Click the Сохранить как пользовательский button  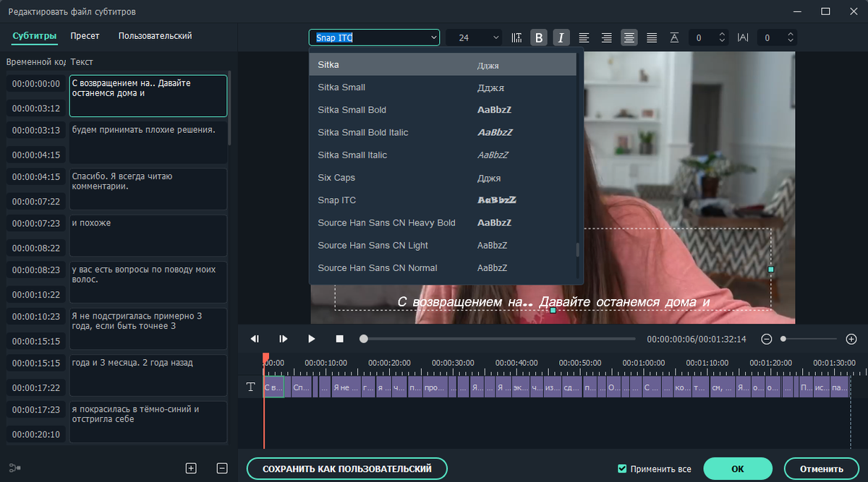(x=346, y=468)
